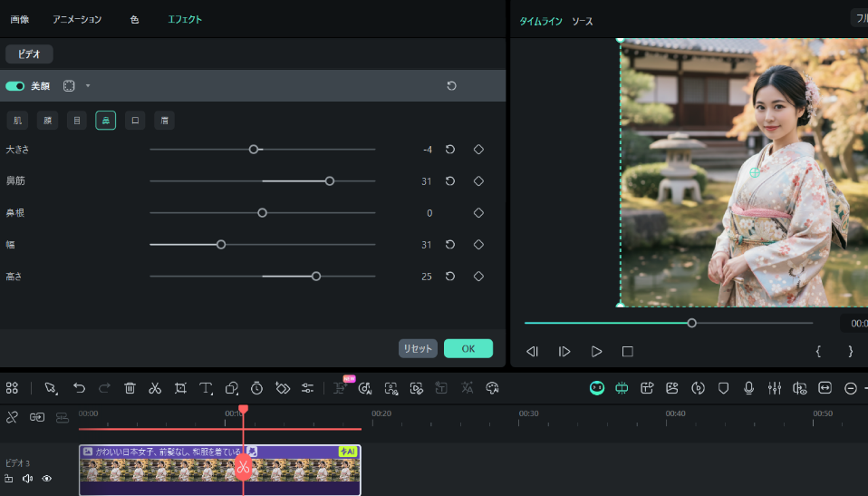Hide the ビデオ3 track with eye icon
Viewport: 868px width, 496px height.
(46, 479)
